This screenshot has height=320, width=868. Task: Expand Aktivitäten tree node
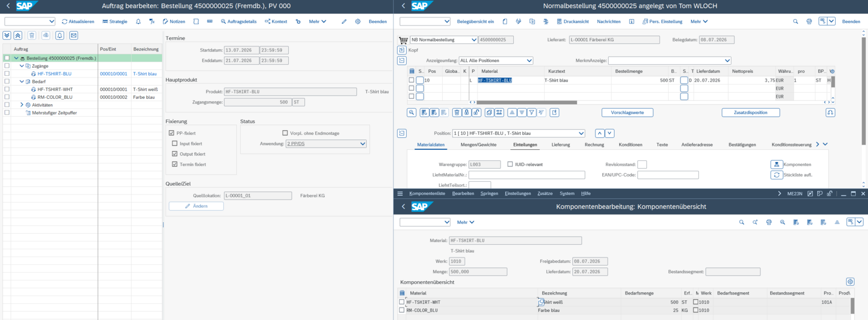(x=21, y=105)
